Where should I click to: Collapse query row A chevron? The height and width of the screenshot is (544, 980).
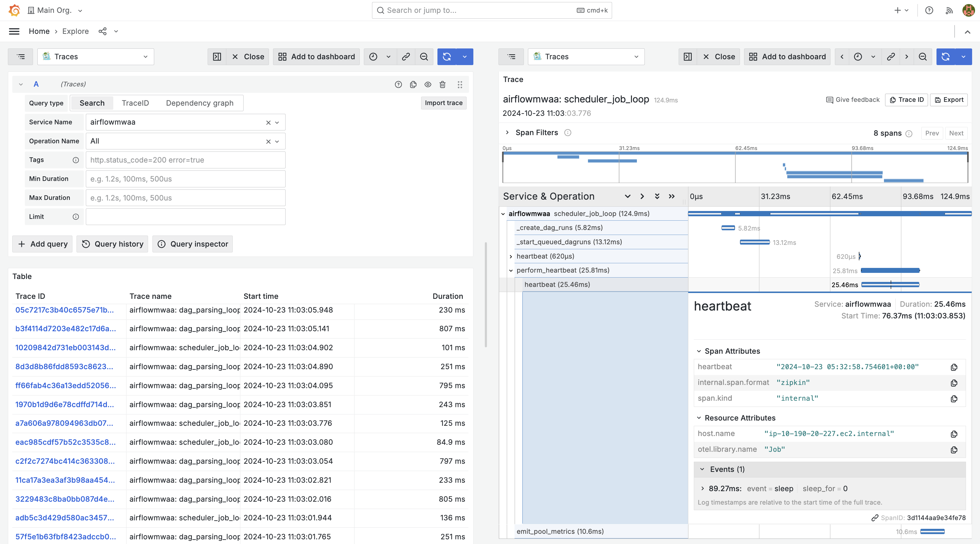coord(21,84)
